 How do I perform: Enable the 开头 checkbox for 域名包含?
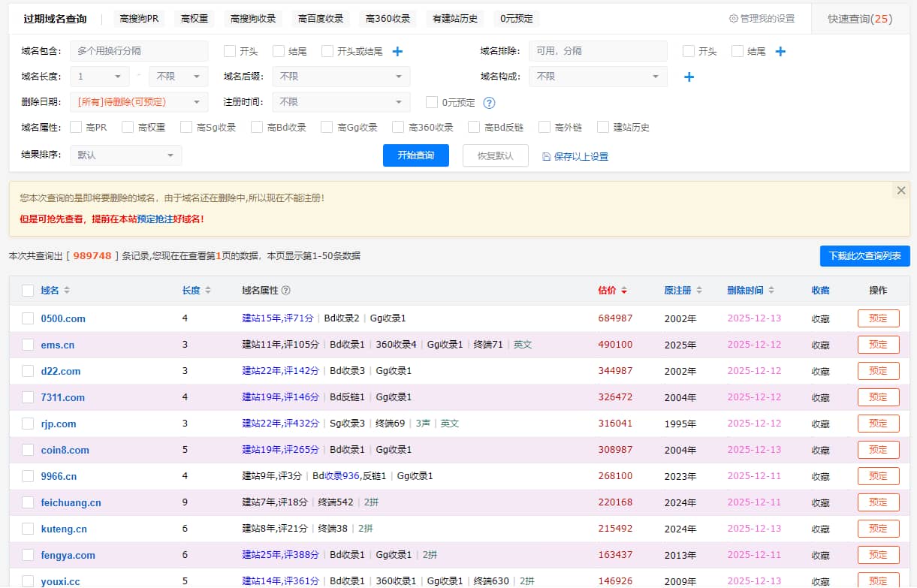tap(229, 51)
